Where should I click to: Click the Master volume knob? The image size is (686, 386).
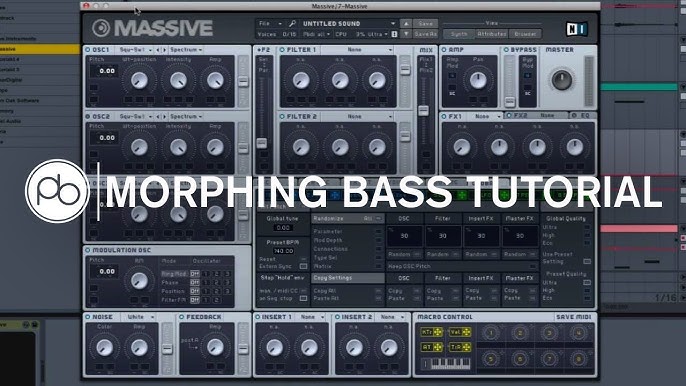click(x=561, y=80)
